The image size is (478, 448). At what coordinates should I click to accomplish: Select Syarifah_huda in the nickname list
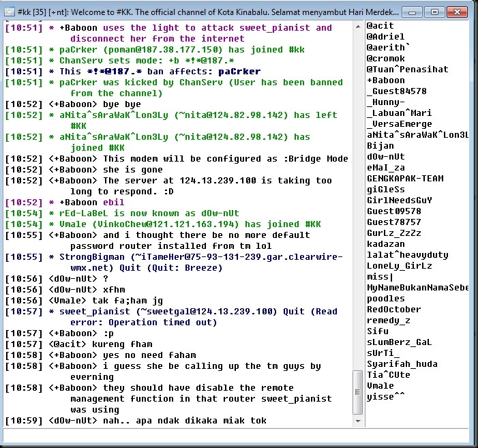[x=402, y=363]
